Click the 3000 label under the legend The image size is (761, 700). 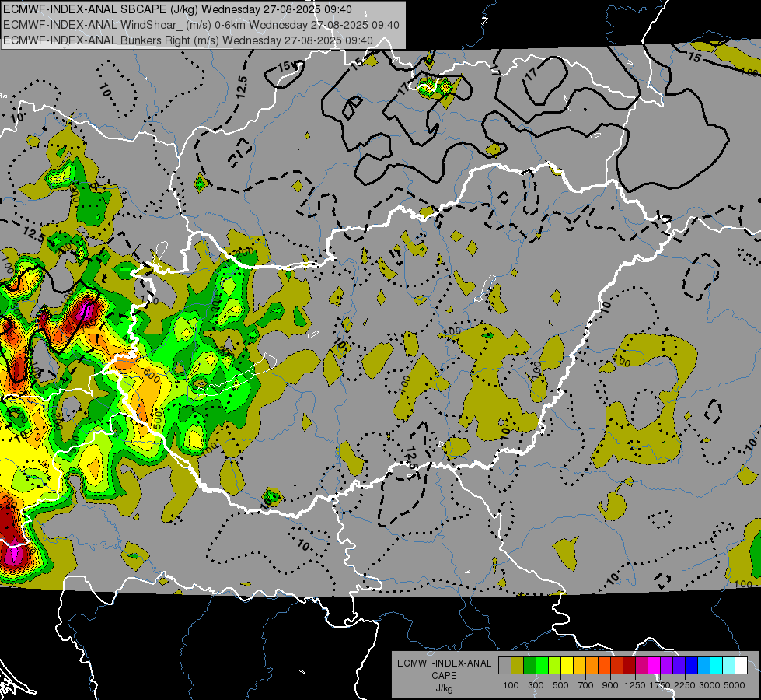[710, 685]
